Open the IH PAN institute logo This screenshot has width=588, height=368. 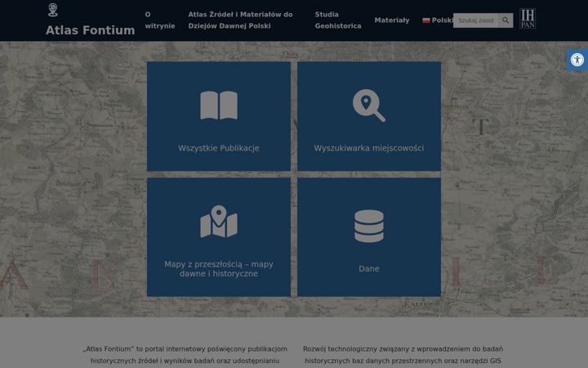click(528, 18)
